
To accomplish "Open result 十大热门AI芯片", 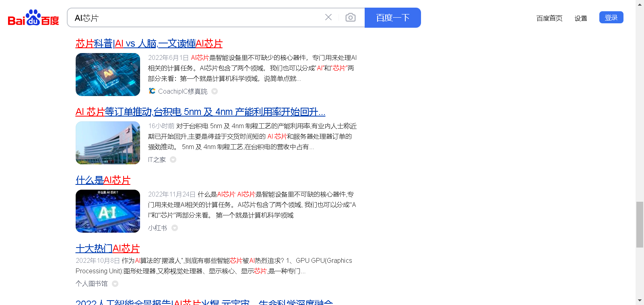I will click(108, 248).
